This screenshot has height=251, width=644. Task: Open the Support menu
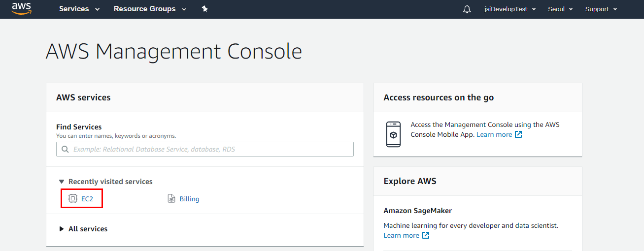[x=601, y=9]
